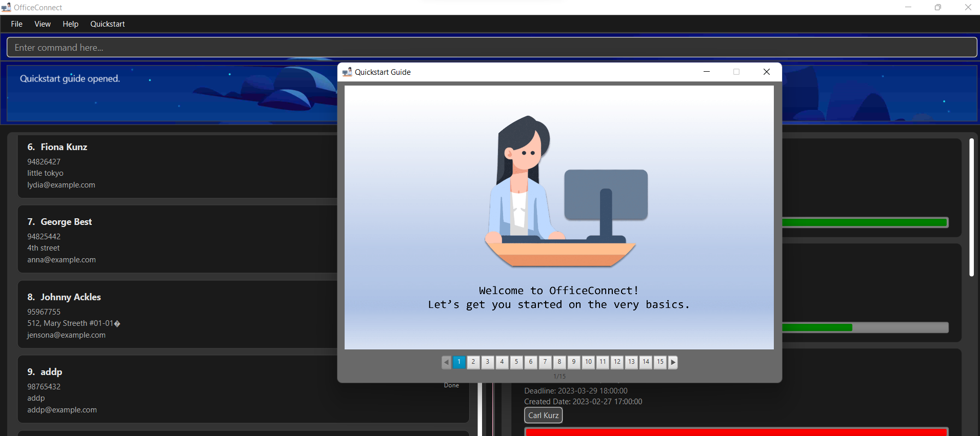980x436 pixels.
Task: Click email jensona@example.com
Action: point(66,335)
